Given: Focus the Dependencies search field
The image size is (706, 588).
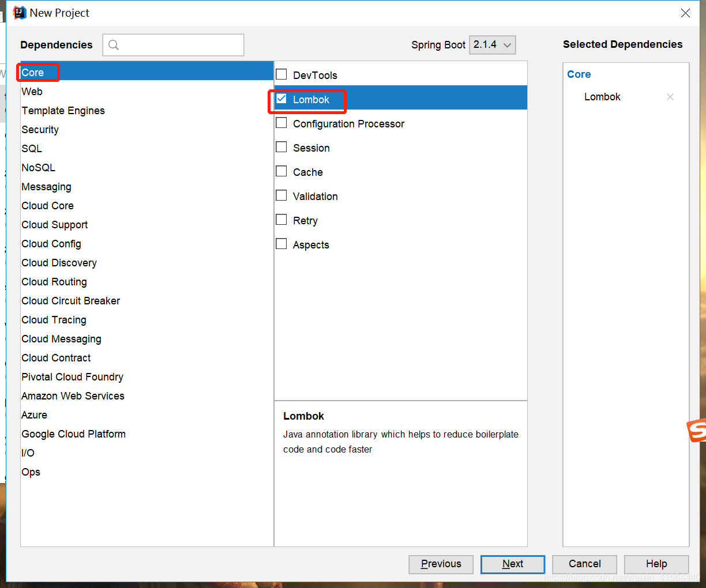Looking at the screenshot, I should coord(173,45).
